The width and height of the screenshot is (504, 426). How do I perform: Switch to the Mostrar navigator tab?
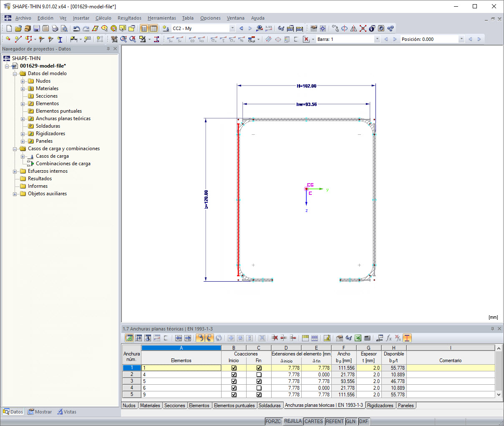pyautogui.click(x=40, y=412)
